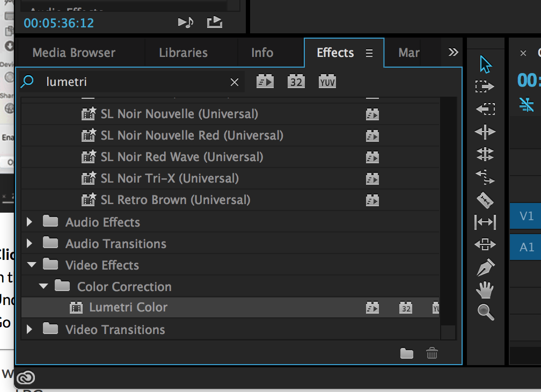Image resolution: width=541 pixels, height=392 pixels.
Task: Select the Zoom magnifier tool
Action: pos(486,313)
